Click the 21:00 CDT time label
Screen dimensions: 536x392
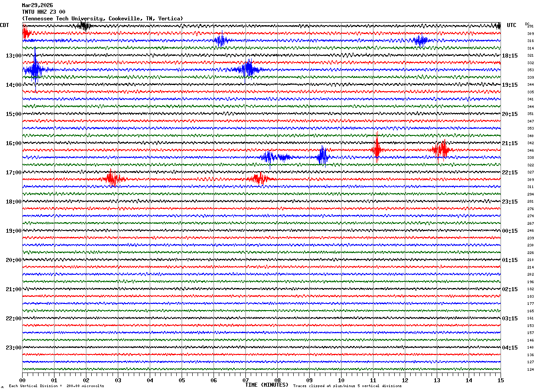click(x=13, y=289)
